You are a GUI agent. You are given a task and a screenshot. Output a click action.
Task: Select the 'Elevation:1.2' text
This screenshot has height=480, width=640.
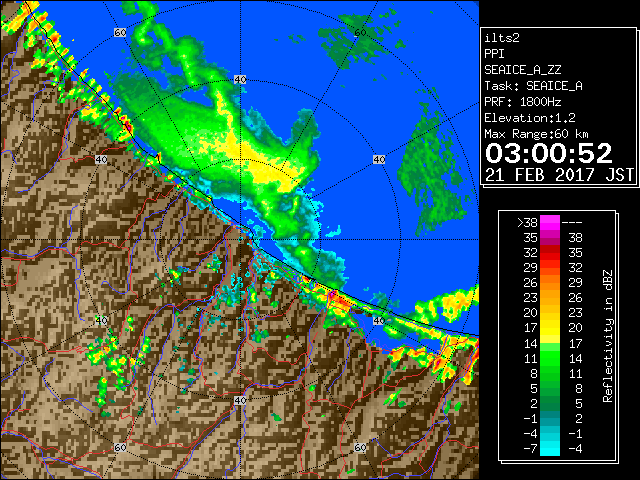coord(530,118)
